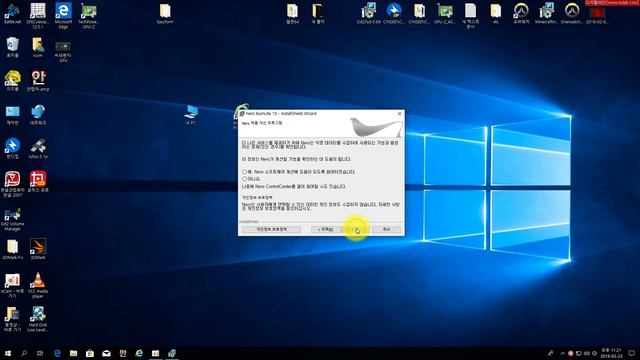The width and height of the screenshot is (640, 360).
Task: Open the Overwatch desktop icon
Action: (x=572, y=13)
